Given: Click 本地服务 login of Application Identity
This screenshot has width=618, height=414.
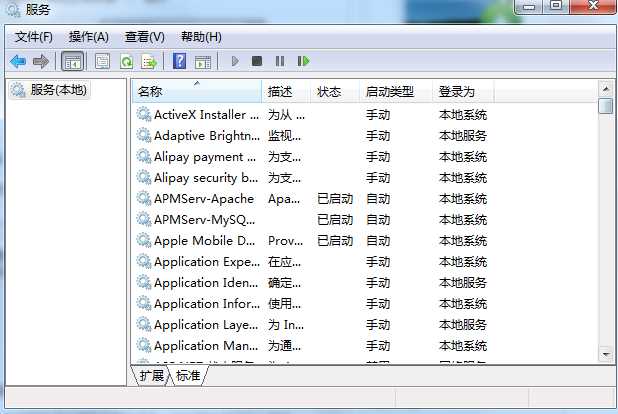Looking at the screenshot, I should pos(463,283).
